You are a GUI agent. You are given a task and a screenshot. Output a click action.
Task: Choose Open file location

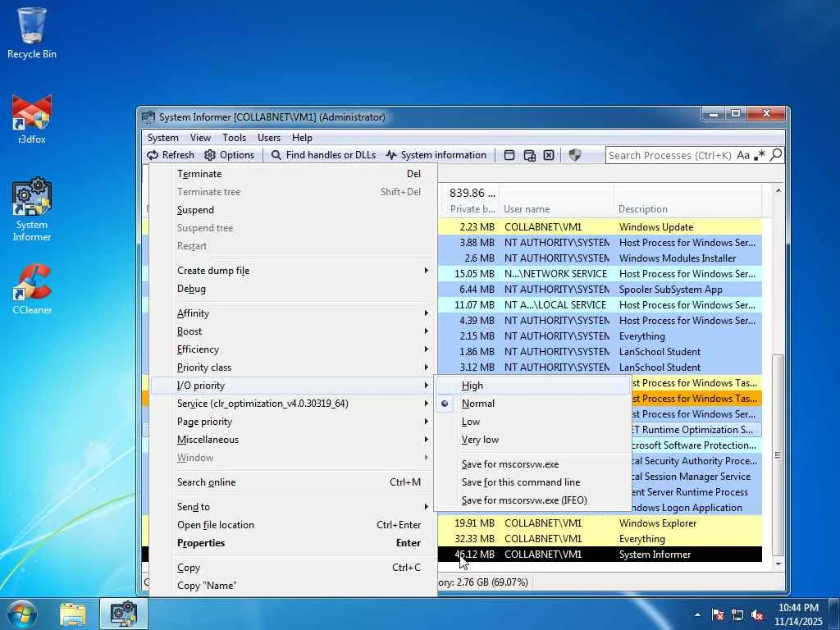point(293,525)
